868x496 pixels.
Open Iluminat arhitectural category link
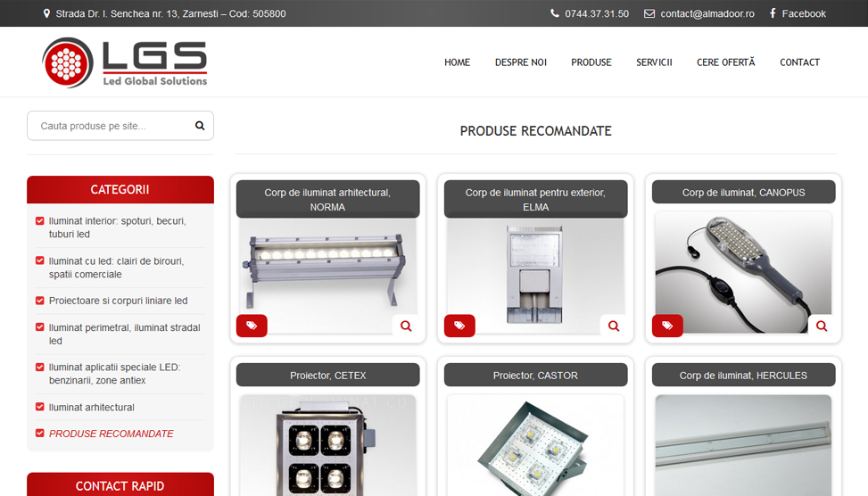92,407
